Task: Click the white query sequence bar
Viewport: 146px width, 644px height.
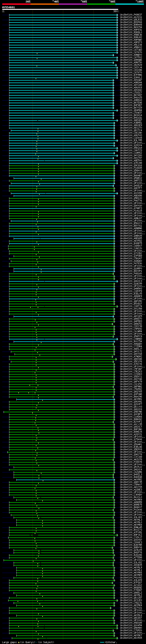Action: coord(60,10)
